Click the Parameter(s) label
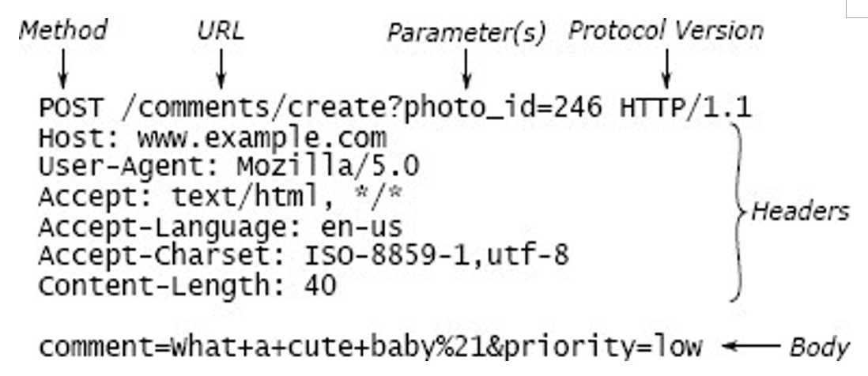 click(x=466, y=33)
